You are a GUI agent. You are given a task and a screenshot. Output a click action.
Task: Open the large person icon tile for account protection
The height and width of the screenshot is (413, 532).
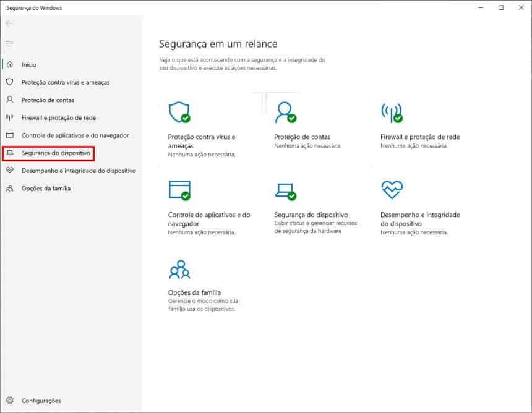click(x=285, y=113)
